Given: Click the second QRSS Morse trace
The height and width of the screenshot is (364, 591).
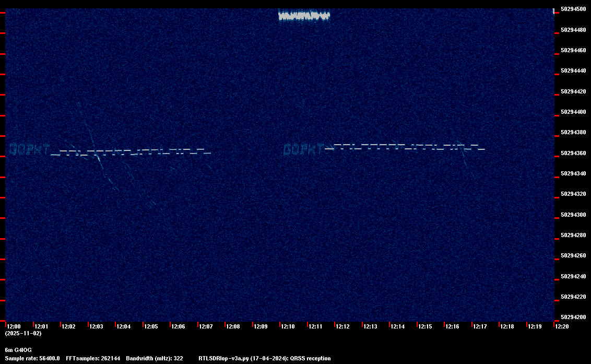Looking at the screenshot, I should pyautogui.click(x=405, y=147).
